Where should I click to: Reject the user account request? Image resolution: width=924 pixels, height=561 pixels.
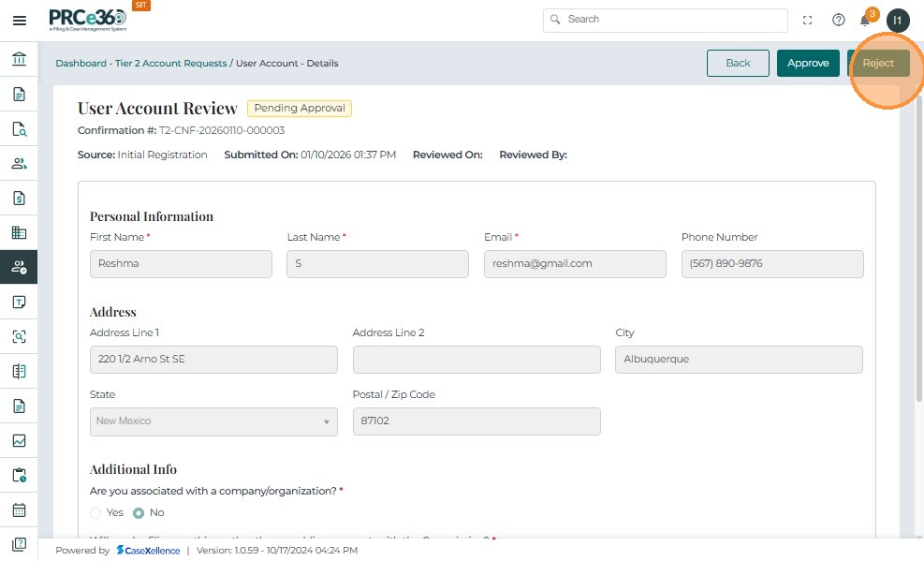(x=878, y=63)
